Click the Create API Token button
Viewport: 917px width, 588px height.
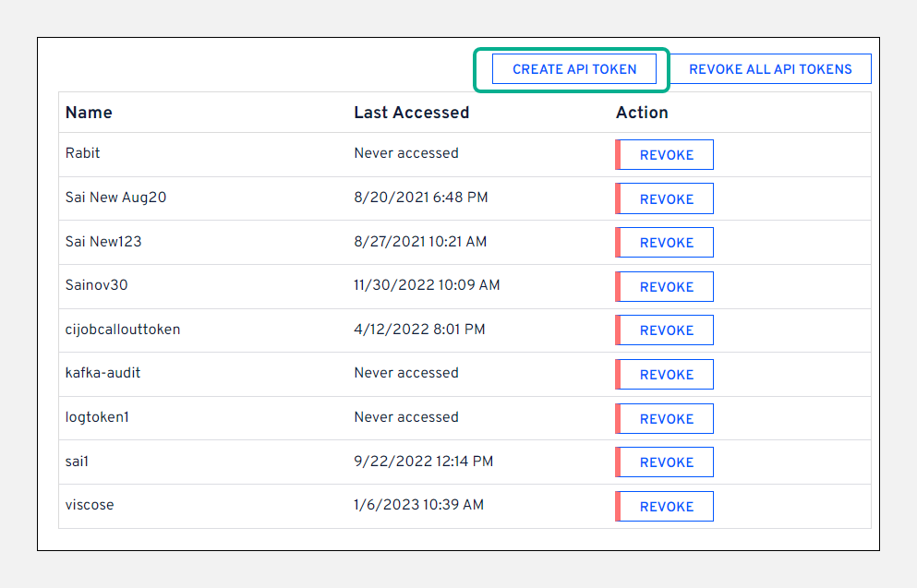tap(574, 69)
